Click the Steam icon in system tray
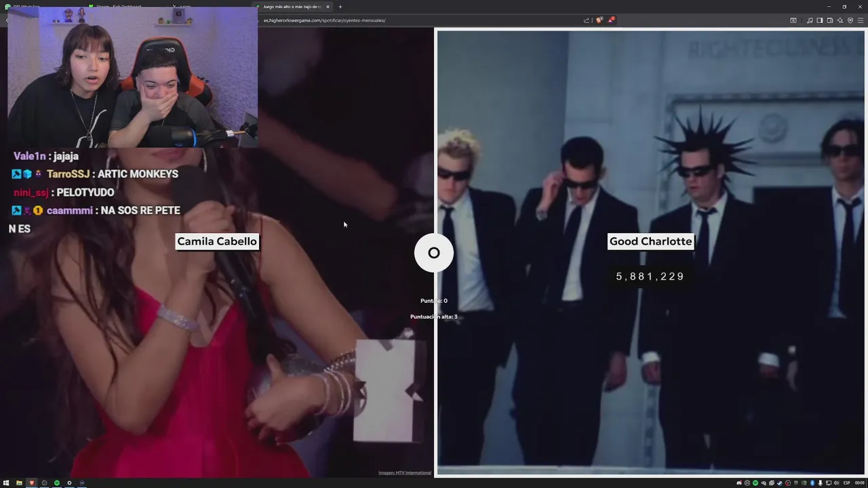This screenshot has width=868, height=488. click(780, 483)
